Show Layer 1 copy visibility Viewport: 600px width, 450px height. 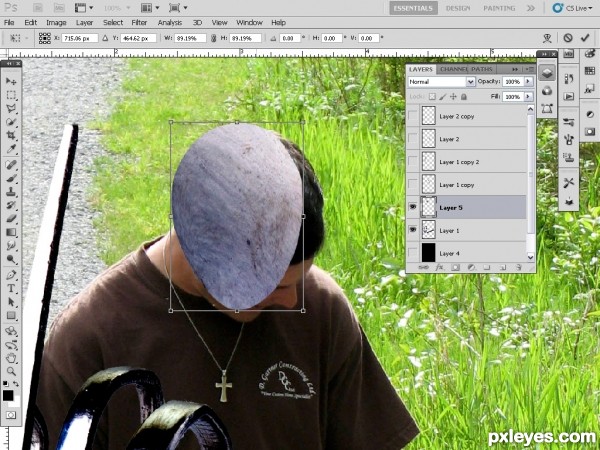(x=413, y=184)
